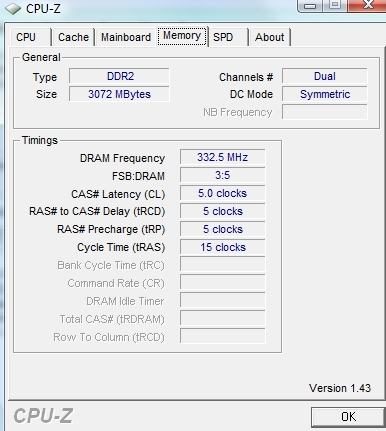
Task: Click the 15 clocks tRAS value
Action: (x=223, y=247)
